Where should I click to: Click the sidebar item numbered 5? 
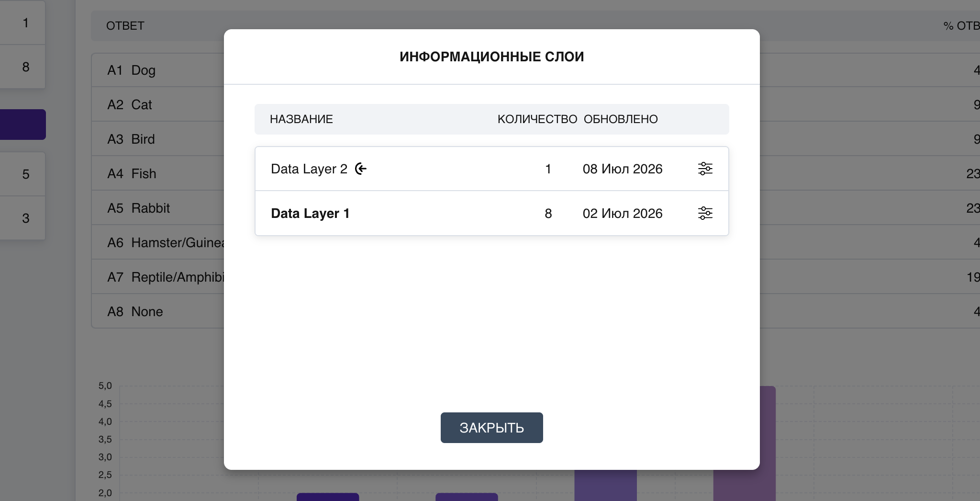tap(22, 174)
